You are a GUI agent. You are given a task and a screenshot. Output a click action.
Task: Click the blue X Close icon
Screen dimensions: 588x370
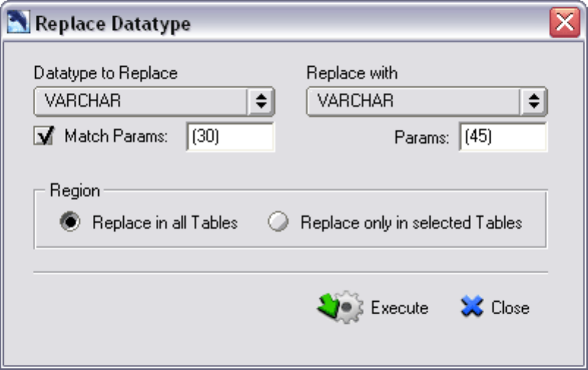[x=472, y=306]
